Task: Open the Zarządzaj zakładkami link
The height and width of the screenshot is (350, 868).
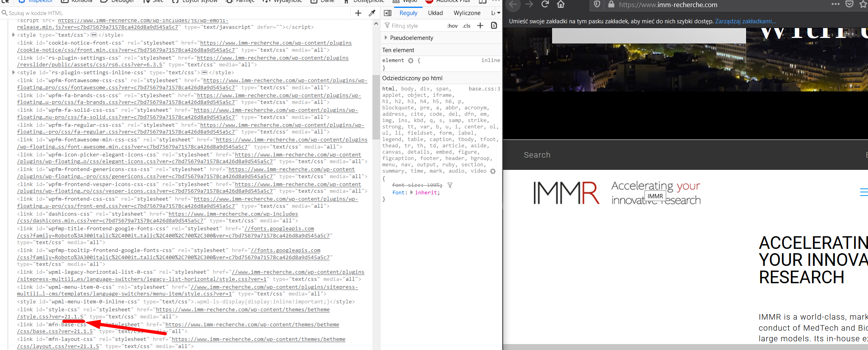Action: coord(746,21)
